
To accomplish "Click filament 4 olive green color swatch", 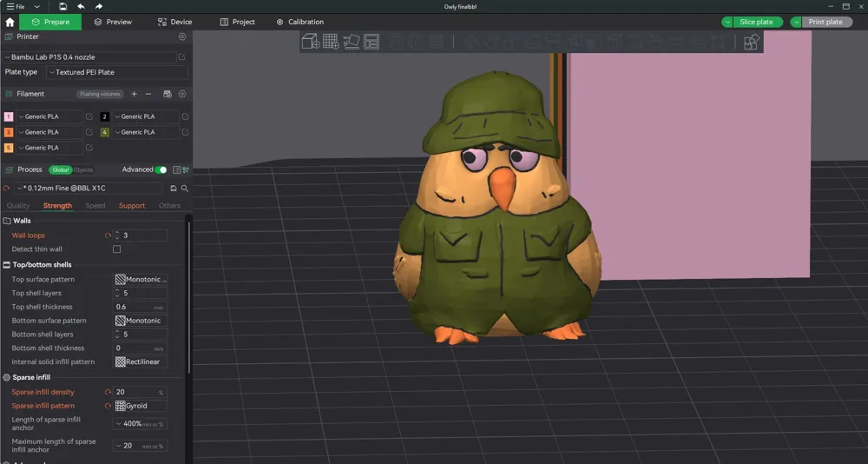I will [105, 132].
